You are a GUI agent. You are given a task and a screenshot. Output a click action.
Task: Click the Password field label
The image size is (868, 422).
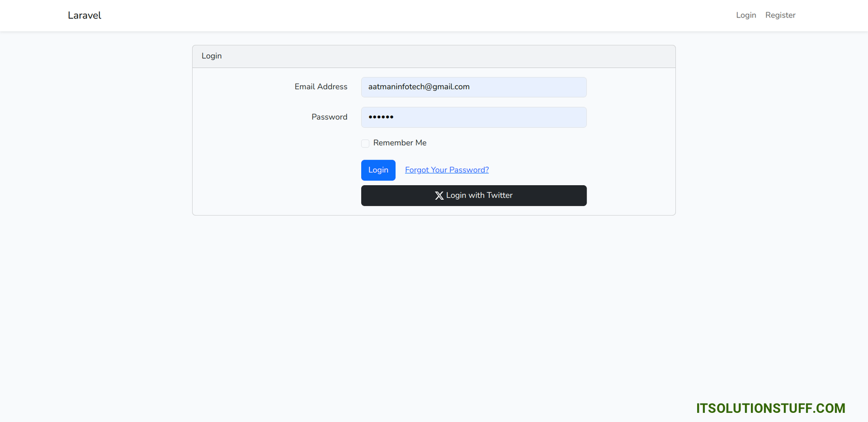pyautogui.click(x=329, y=117)
